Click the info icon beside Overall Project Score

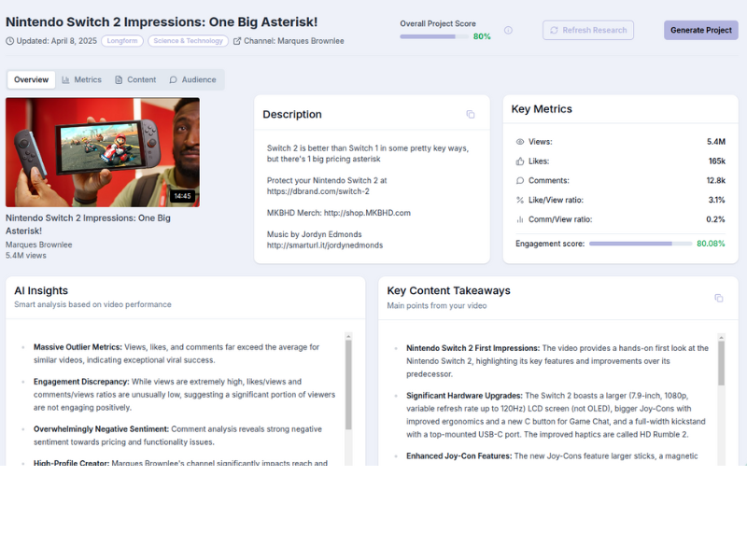pyautogui.click(x=508, y=30)
